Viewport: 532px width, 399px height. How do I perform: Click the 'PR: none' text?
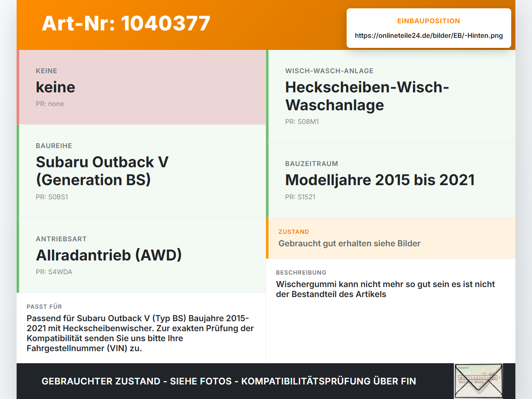pyautogui.click(x=50, y=104)
